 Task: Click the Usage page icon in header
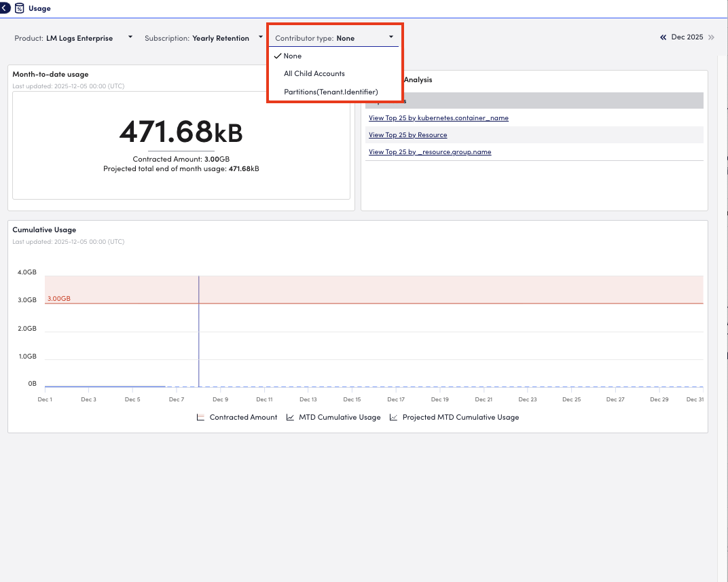[19, 8]
